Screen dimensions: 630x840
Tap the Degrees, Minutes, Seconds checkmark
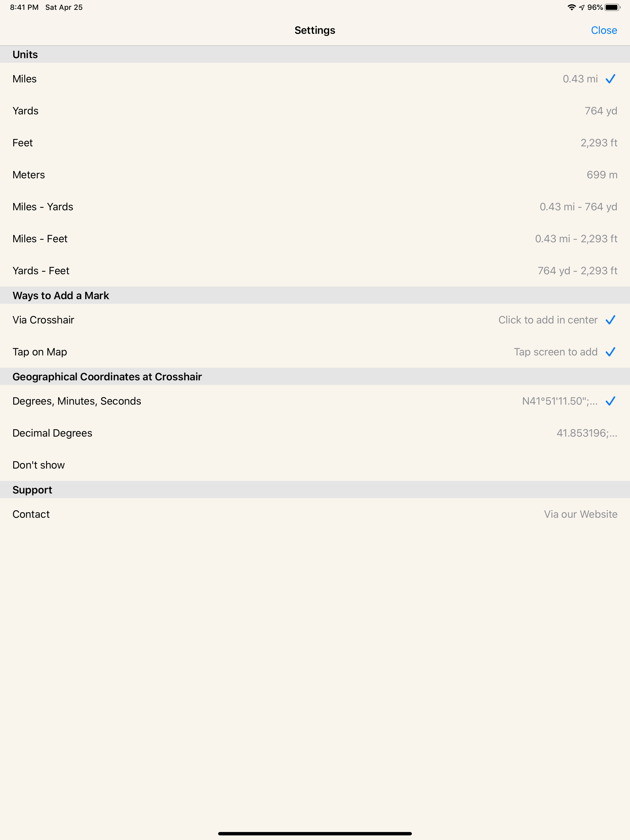pyautogui.click(x=610, y=401)
